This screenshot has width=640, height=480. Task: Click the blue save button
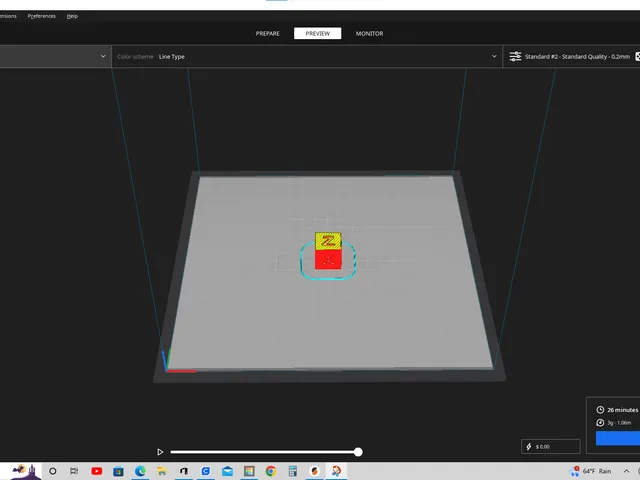(618, 438)
